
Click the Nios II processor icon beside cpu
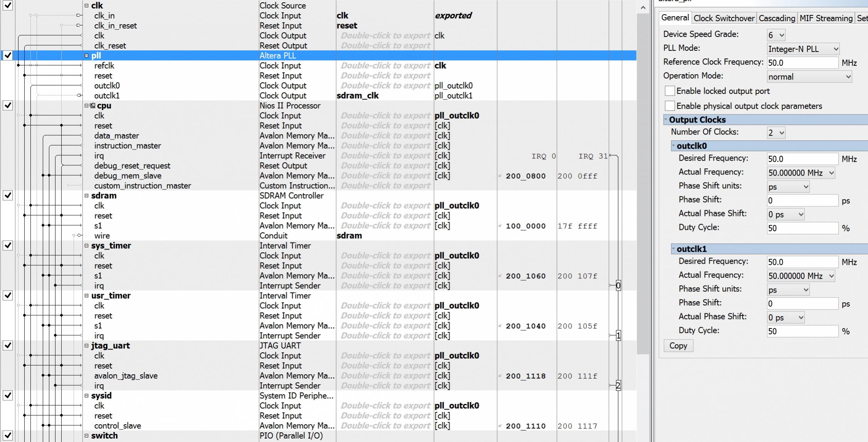click(x=93, y=105)
